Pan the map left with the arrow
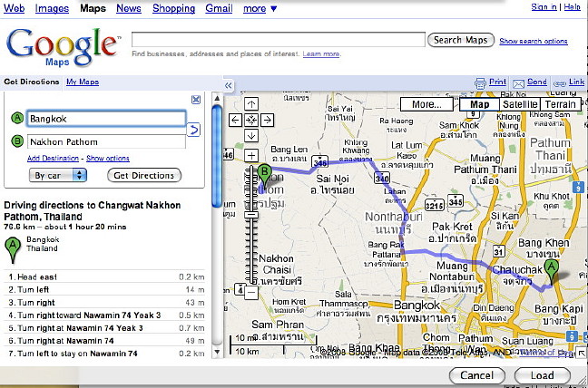This screenshot has height=388, width=588. pyautogui.click(x=236, y=120)
